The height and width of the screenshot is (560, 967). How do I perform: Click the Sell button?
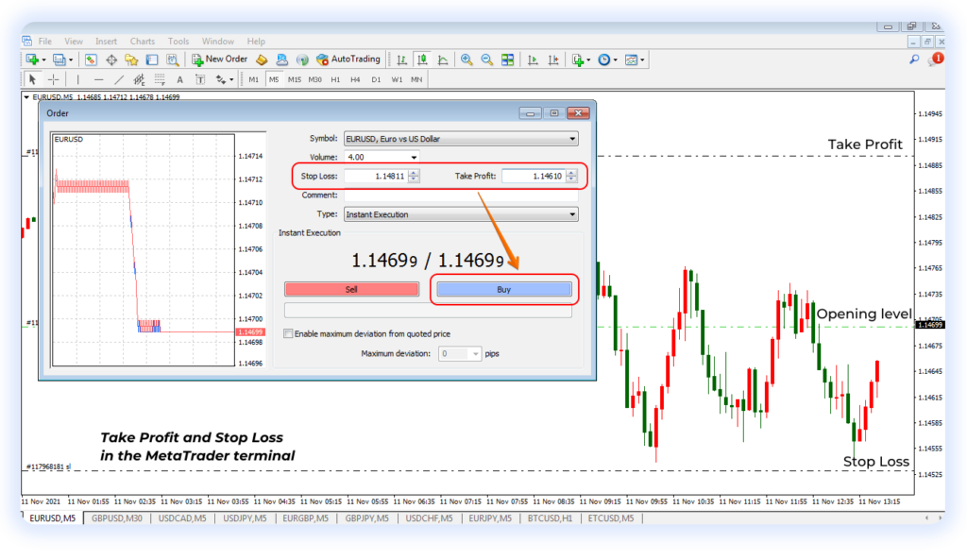(x=351, y=289)
